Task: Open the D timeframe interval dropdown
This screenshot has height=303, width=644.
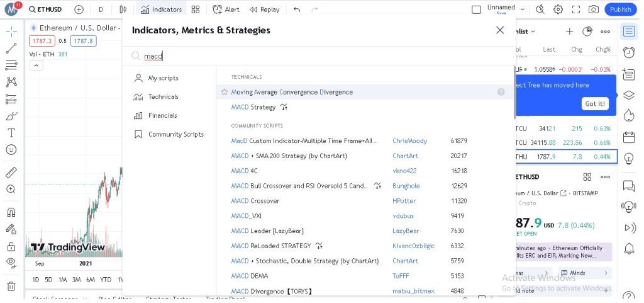Action: (x=101, y=9)
